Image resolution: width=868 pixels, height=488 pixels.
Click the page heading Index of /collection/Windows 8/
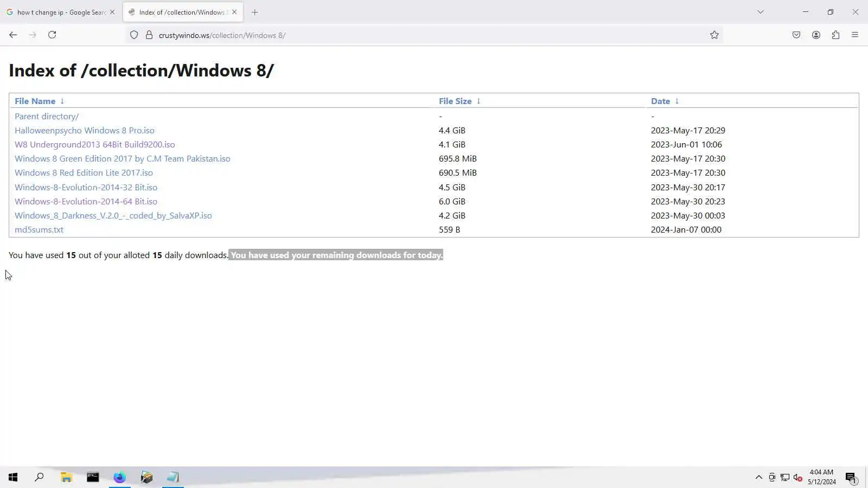(x=141, y=70)
